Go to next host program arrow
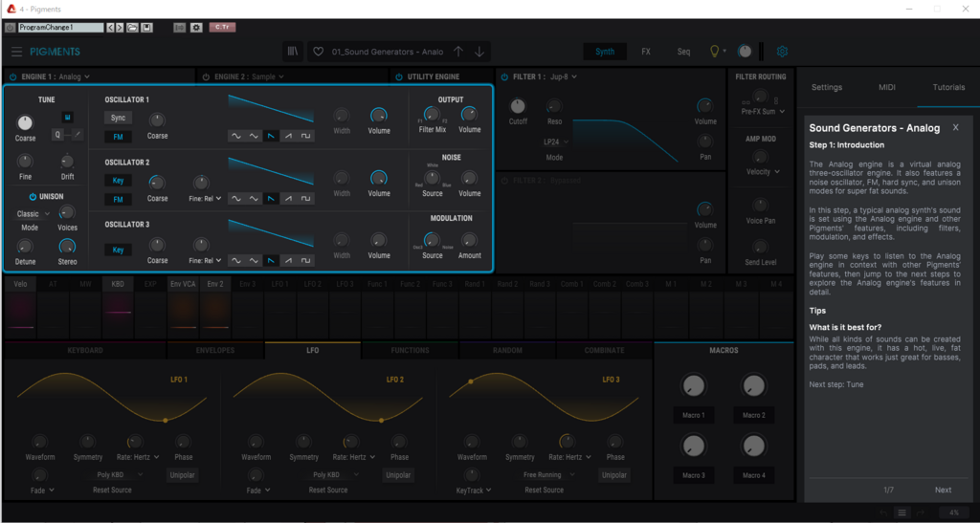Viewport: 980px width, 523px height. [120, 28]
